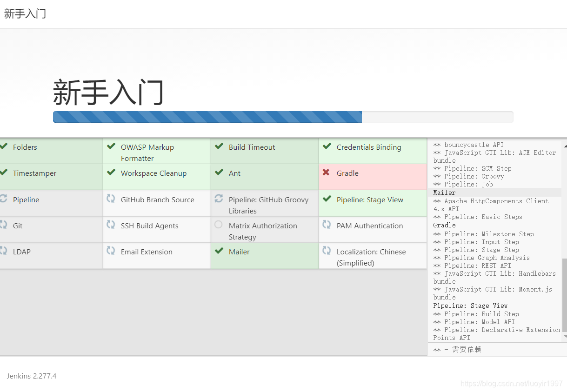Viewport: 567px width, 392px height.
Task: Click the refresh icon beside SSH Build Agents
Action: 111,225
